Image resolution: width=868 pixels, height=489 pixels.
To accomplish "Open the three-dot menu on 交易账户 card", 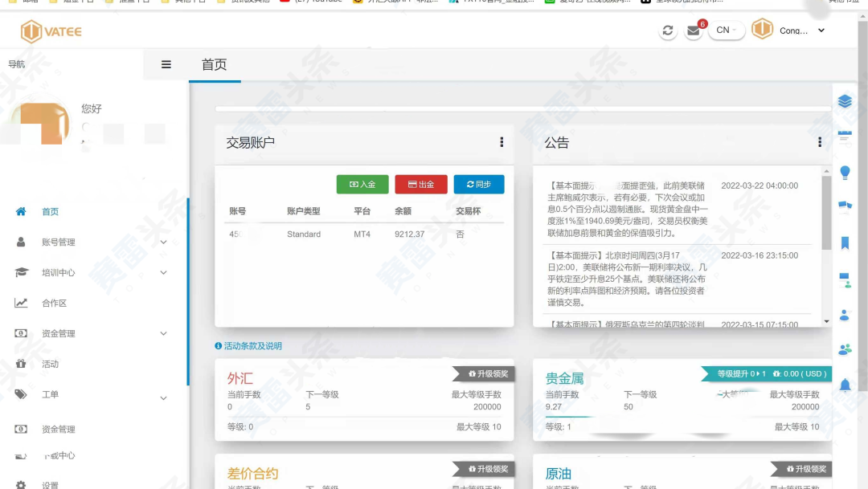I will click(500, 141).
